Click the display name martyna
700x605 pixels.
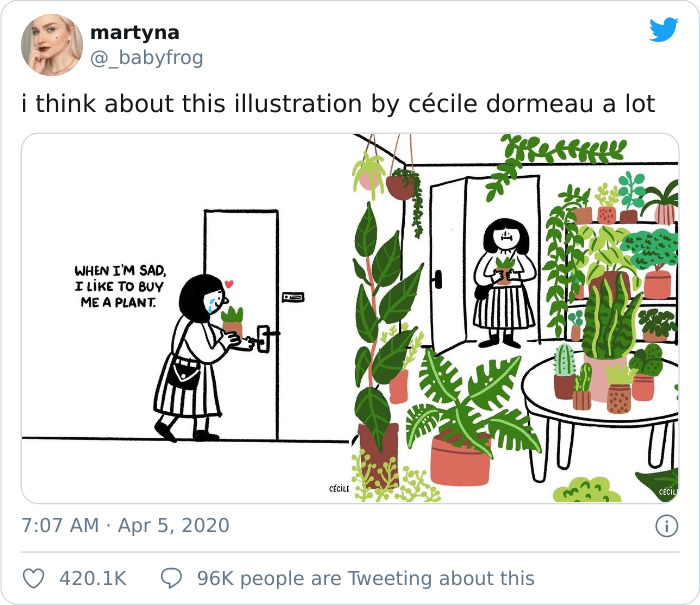click(134, 32)
